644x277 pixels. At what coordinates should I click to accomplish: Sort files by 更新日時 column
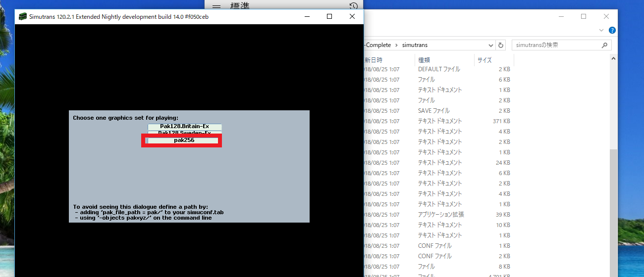[x=389, y=60]
